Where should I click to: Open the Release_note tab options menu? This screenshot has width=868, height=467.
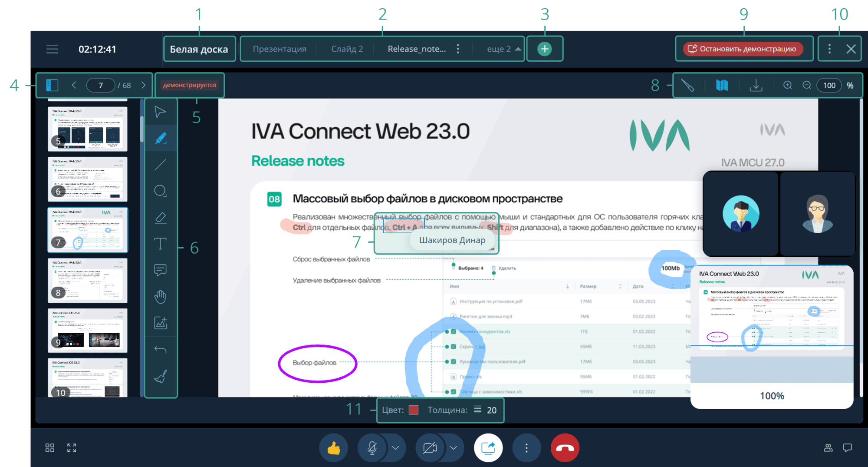coord(458,49)
